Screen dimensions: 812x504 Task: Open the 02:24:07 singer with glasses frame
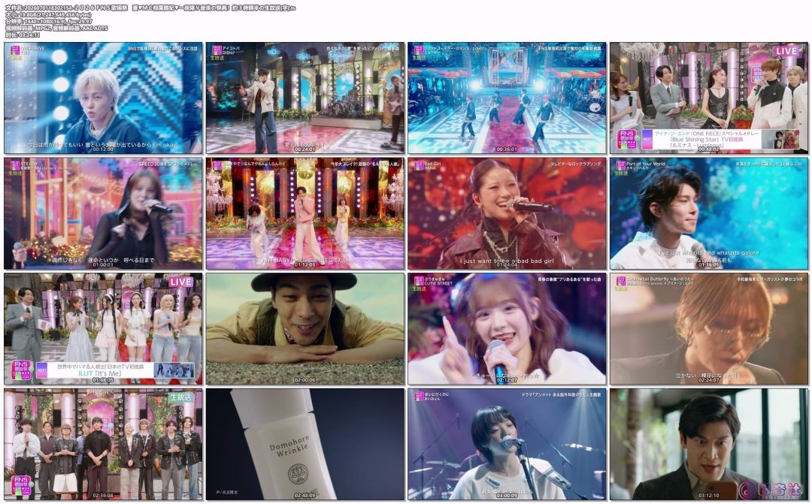[709, 329]
